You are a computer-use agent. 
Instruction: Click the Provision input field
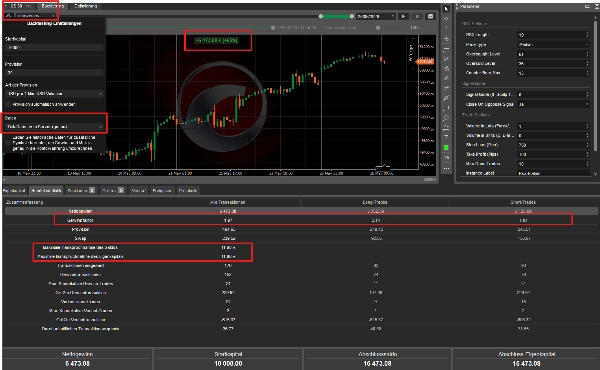point(54,72)
